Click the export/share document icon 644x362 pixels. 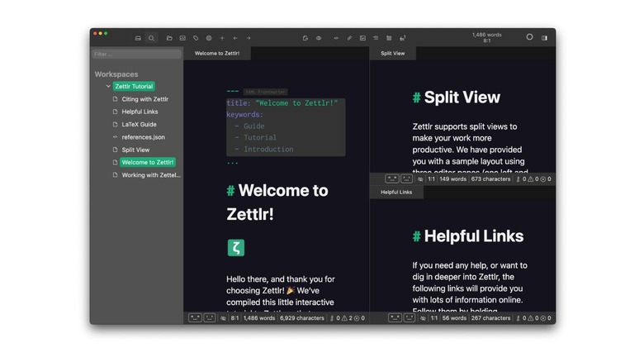tap(305, 38)
